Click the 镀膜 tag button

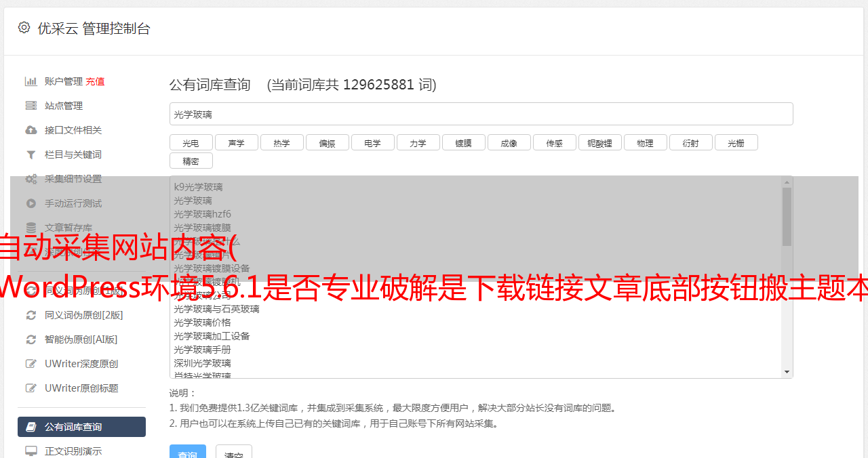[x=463, y=142]
